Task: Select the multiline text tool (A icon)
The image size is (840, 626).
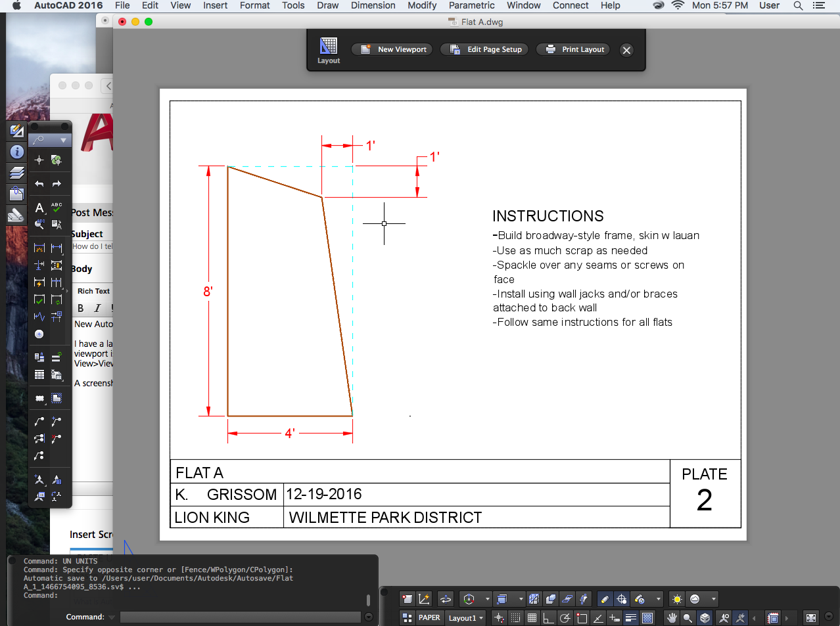Action: click(39, 208)
